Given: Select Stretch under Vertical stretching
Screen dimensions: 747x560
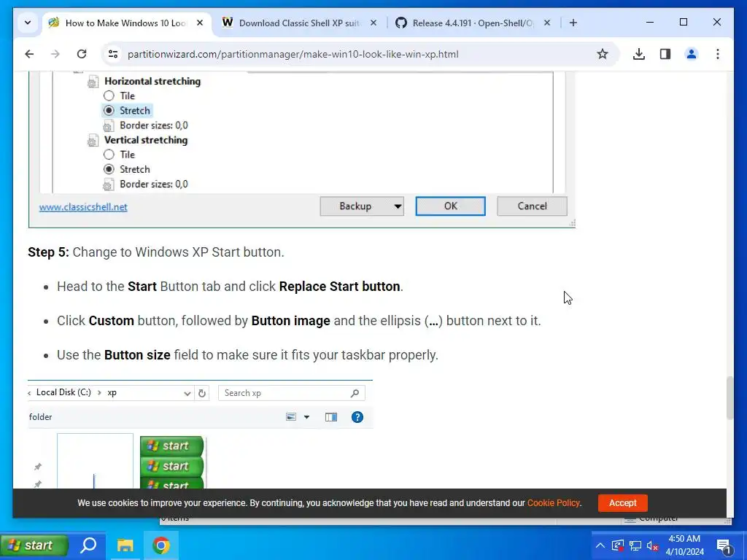Looking at the screenshot, I should click(x=127, y=169).
